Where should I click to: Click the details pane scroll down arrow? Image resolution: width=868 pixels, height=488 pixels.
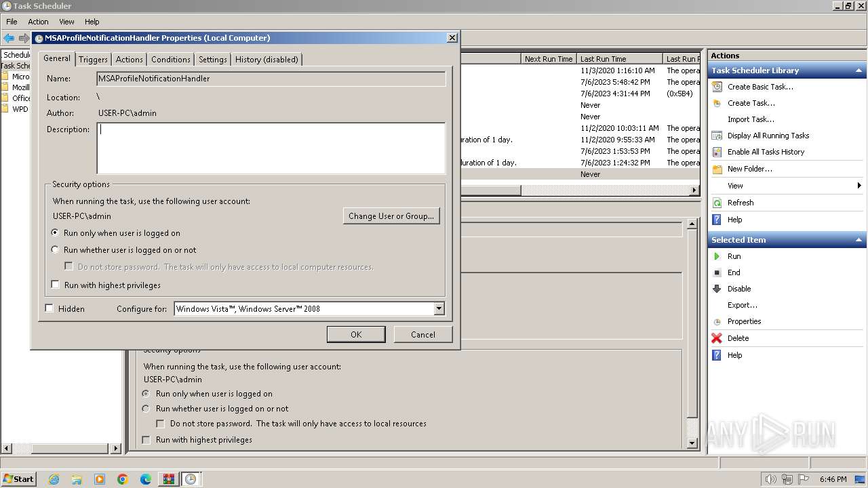click(692, 443)
